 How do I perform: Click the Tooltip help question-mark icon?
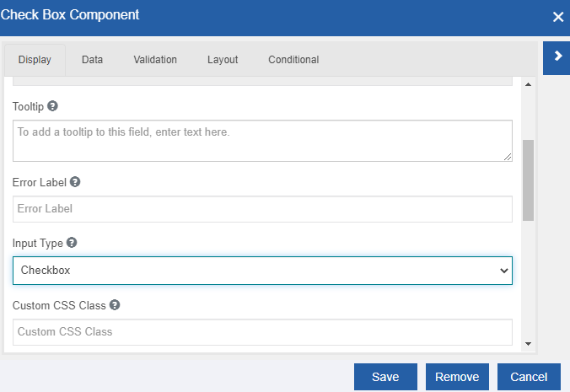pyautogui.click(x=53, y=106)
